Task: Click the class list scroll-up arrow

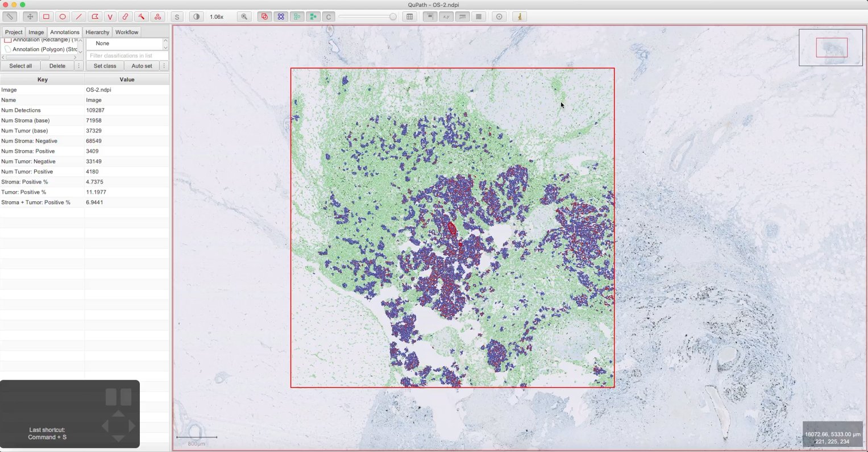Action: pos(165,40)
